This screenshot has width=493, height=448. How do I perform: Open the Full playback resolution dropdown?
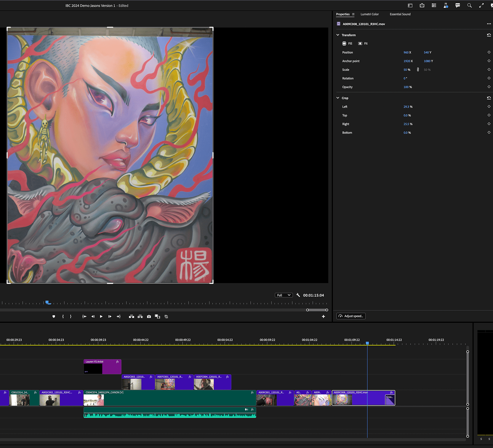(x=284, y=295)
